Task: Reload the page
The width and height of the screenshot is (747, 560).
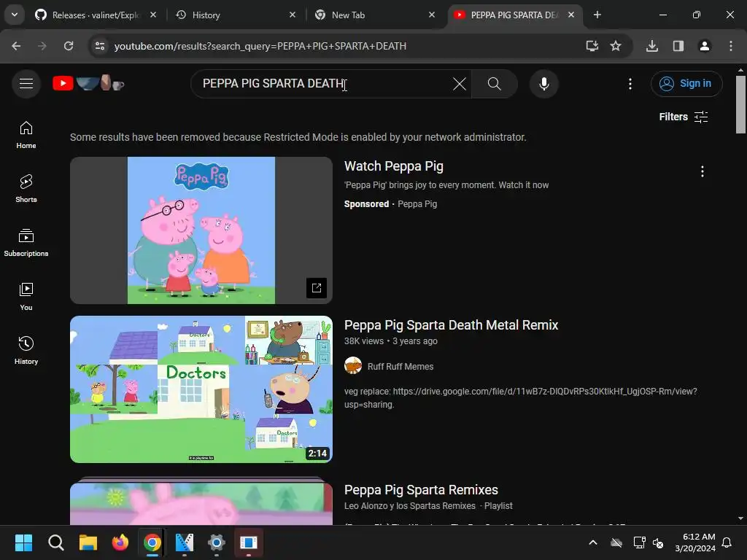Action: [69, 46]
